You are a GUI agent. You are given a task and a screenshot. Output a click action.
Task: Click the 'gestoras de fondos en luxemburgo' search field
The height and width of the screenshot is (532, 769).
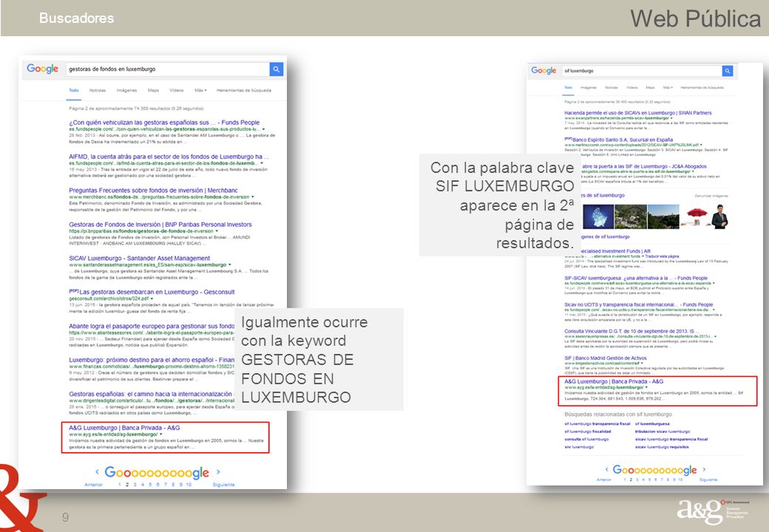[x=168, y=69]
